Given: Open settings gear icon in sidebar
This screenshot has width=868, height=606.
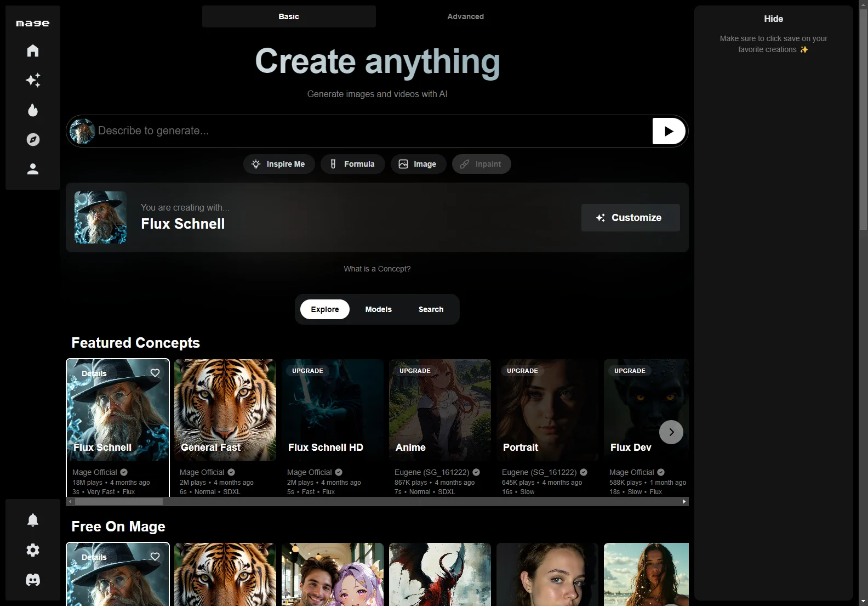Looking at the screenshot, I should click(x=33, y=550).
